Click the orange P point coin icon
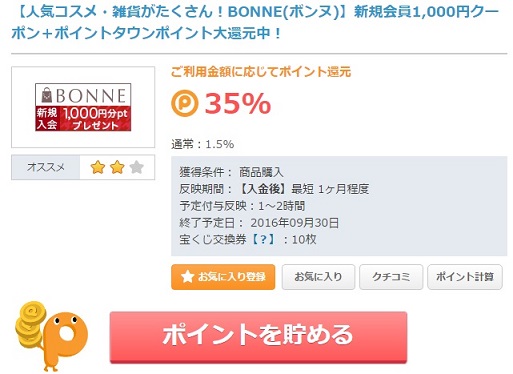The image size is (513, 374). [x=185, y=103]
